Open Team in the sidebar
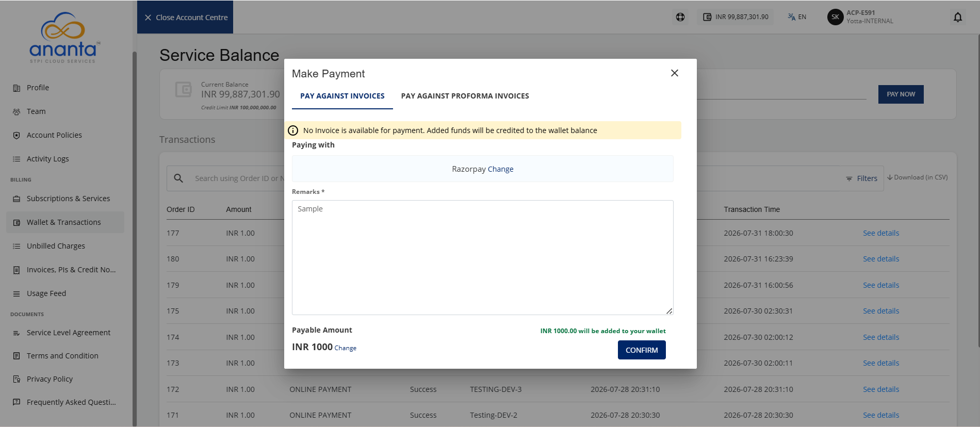Viewport: 980px width, 427px height. 65,111
